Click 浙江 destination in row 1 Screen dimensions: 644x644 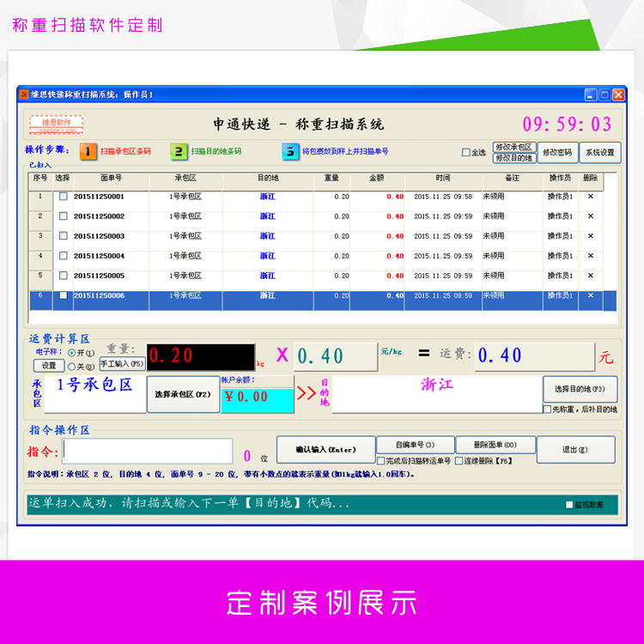coord(268,197)
